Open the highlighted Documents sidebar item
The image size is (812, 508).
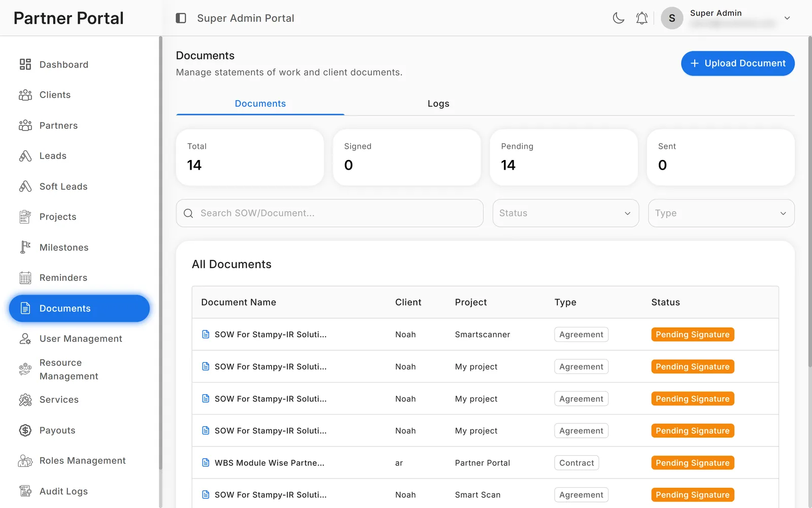(x=79, y=308)
